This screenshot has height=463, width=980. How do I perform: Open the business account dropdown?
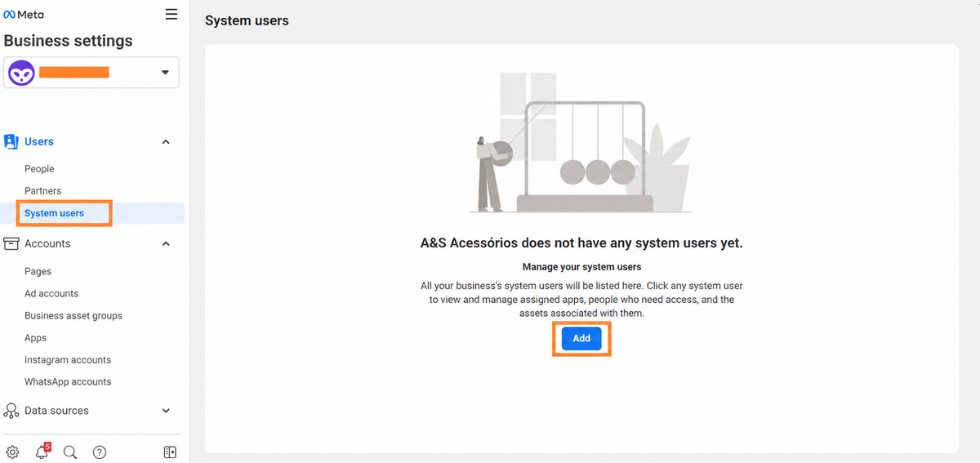pos(91,73)
